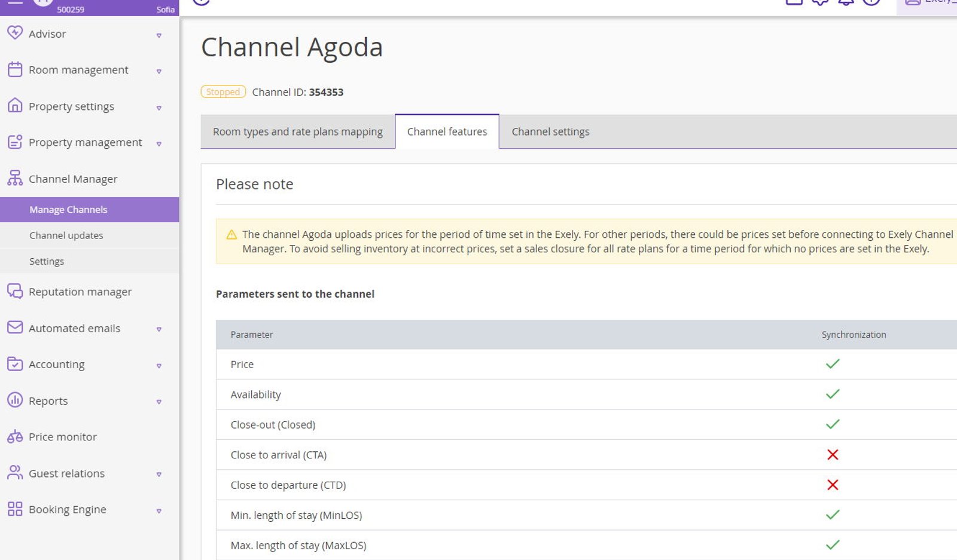Click the green check in MinLOS row
Viewport: 957px width, 560px height.
pos(833,515)
